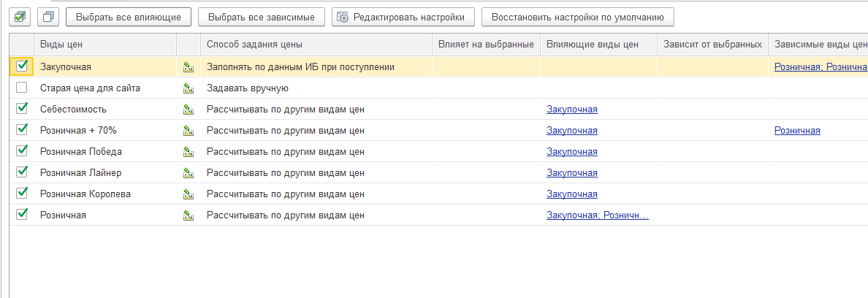Click Восстановить настройки по умолчанию
The image size is (868, 298).
(x=577, y=16)
